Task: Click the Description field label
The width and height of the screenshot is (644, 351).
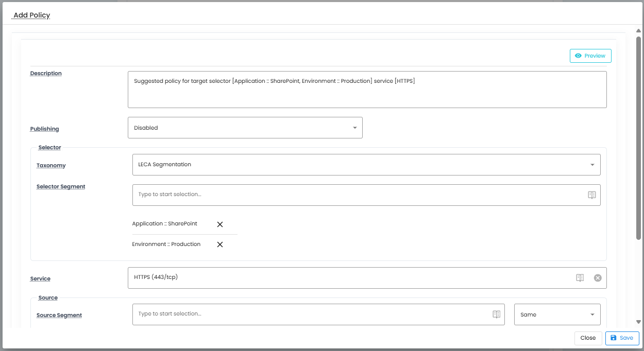Action: [x=46, y=74]
